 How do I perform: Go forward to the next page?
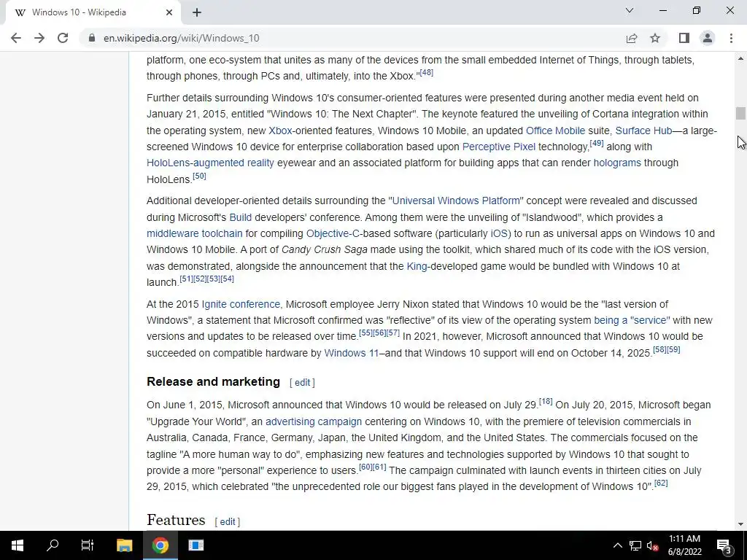coord(39,38)
